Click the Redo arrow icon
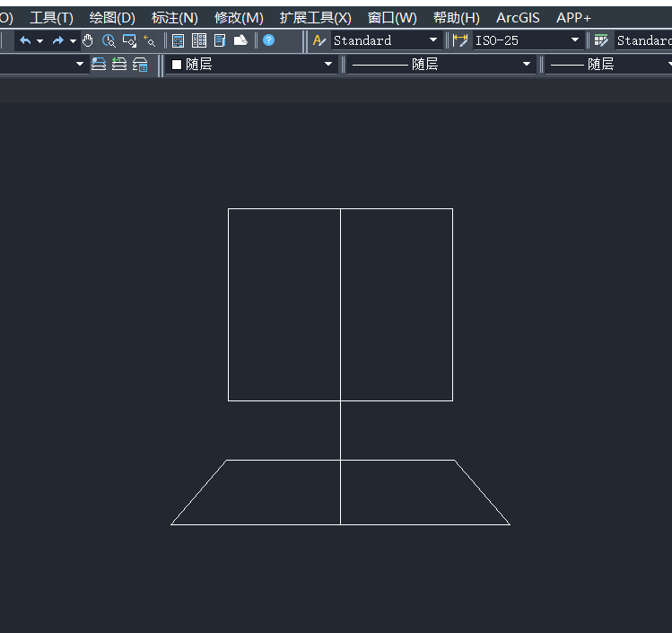 click(57, 40)
